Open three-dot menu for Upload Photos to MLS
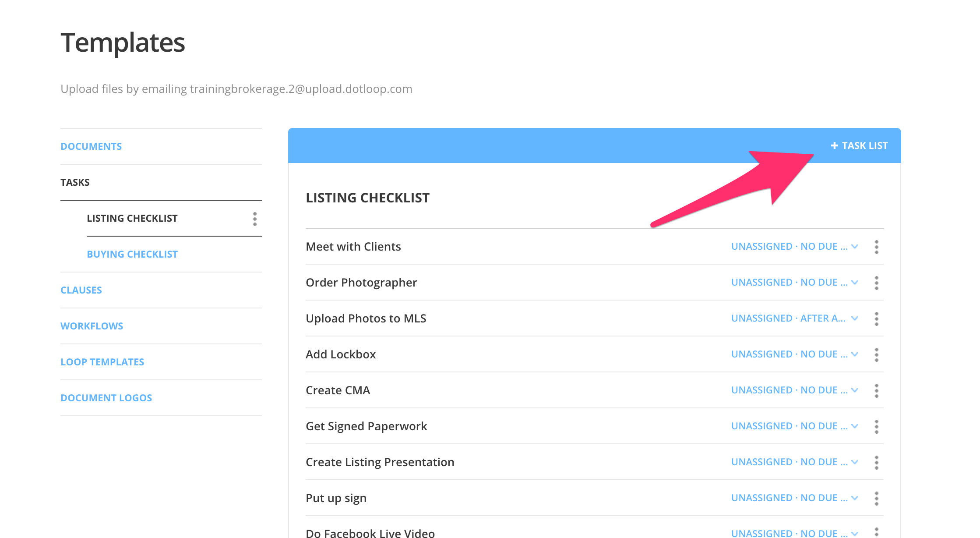This screenshot has height=538, width=980. click(876, 319)
